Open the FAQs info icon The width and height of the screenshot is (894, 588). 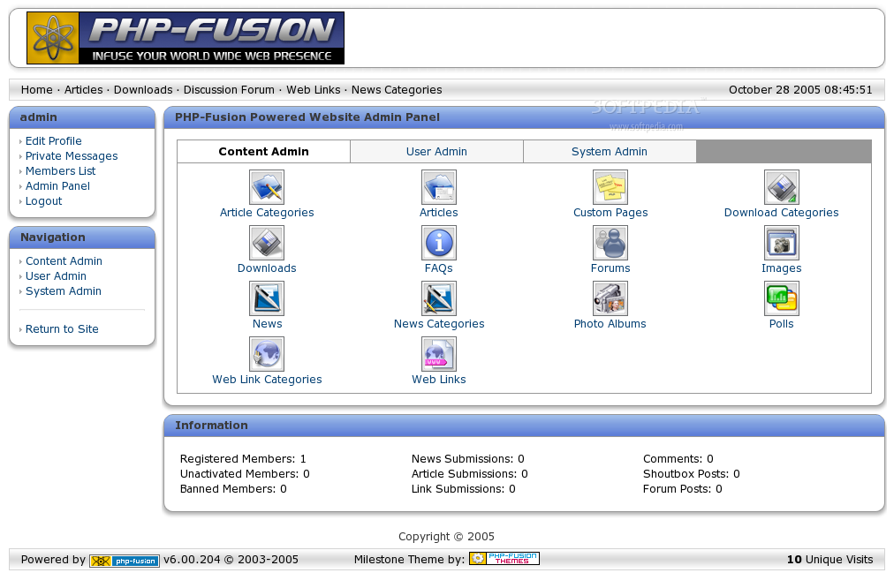pyautogui.click(x=438, y=243)
